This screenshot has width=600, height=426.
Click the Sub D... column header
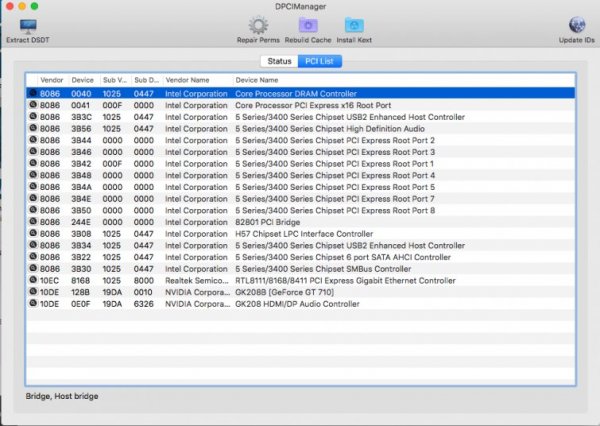146,79
